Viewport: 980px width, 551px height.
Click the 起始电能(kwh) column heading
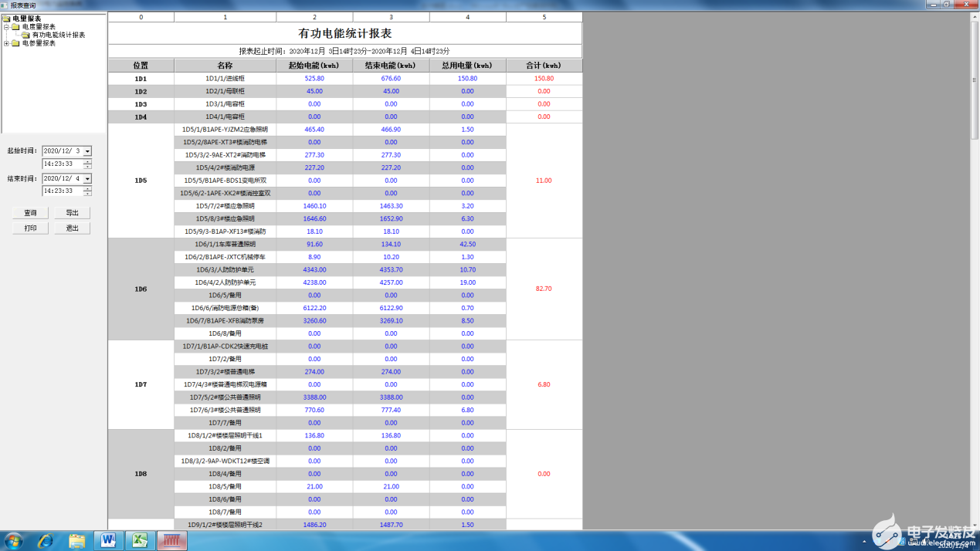314,66
